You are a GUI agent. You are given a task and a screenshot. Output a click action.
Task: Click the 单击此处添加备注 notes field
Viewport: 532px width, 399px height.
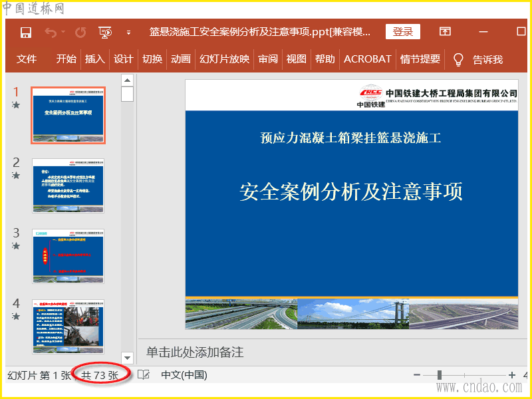[195, 352]
